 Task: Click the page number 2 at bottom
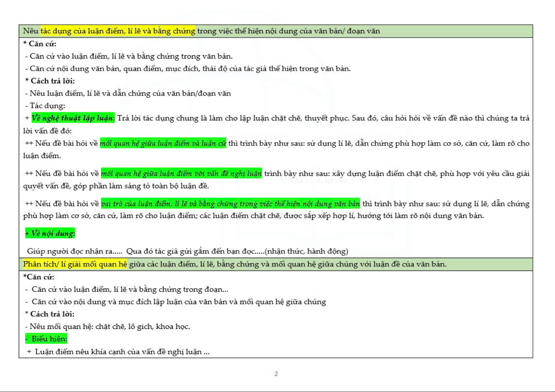point(276,374)
